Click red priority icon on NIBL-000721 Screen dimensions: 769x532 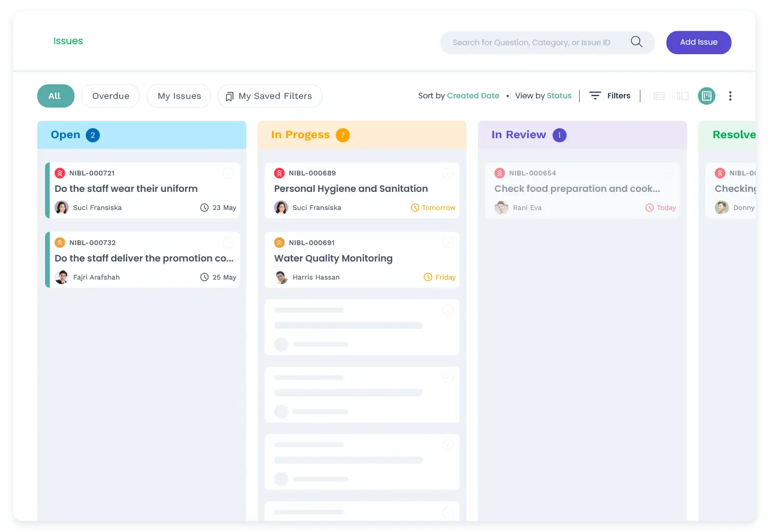[x=60, y=173]
